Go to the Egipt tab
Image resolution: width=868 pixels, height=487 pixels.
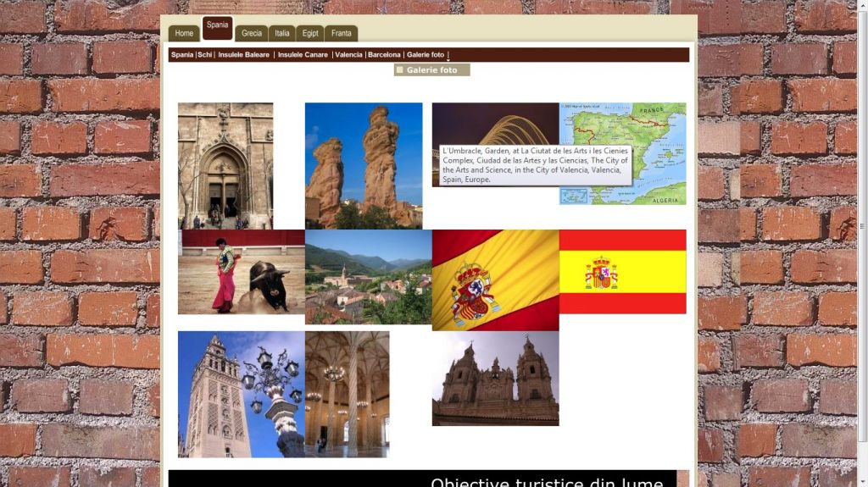click(x=311, y=33)
